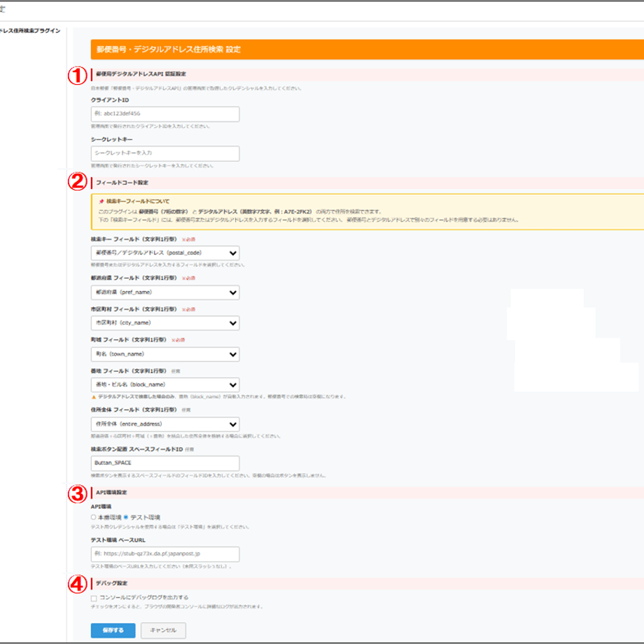The image size is (644, 644).
Task: Click the test environment base URL field
Action: 165,554
